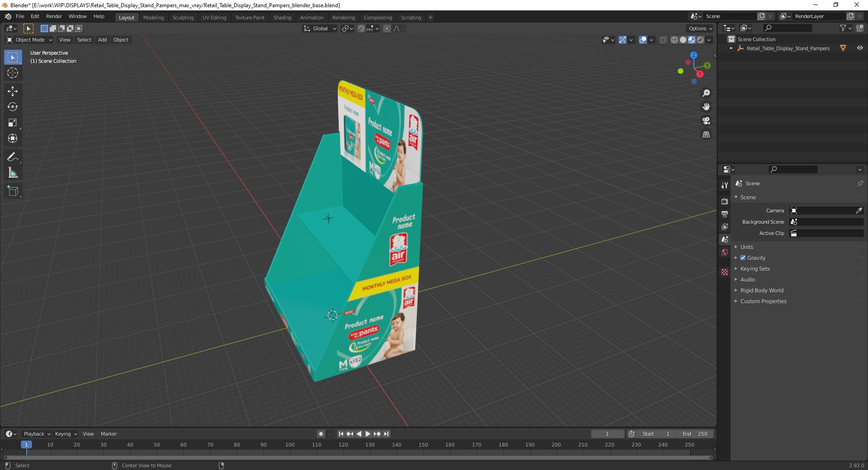Open the Texture properties tab
Viewport: 868px width, 470px height.
click(x=725, y=272)
